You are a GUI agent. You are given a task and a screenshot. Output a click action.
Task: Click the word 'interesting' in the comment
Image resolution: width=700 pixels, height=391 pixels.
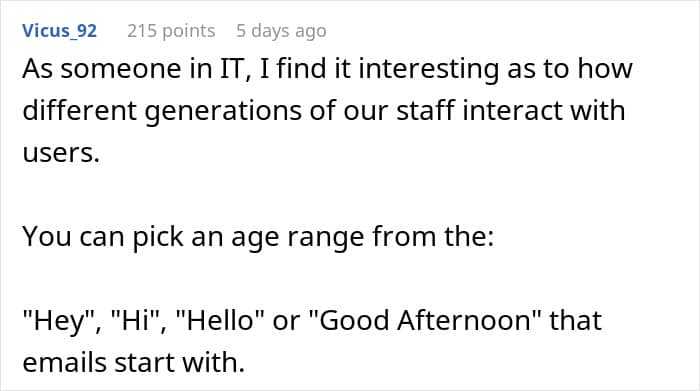(429, 69)
